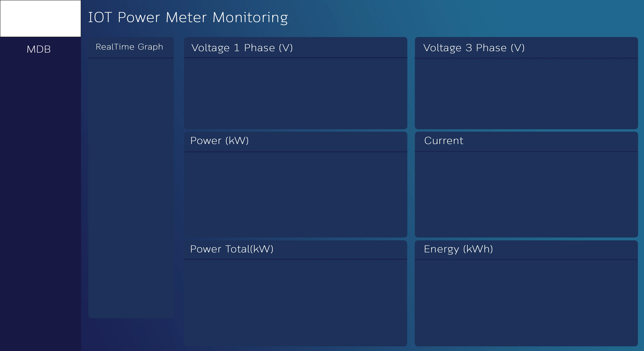
Task: Click the Current panel chart area
Action: [x=526, y=194]
